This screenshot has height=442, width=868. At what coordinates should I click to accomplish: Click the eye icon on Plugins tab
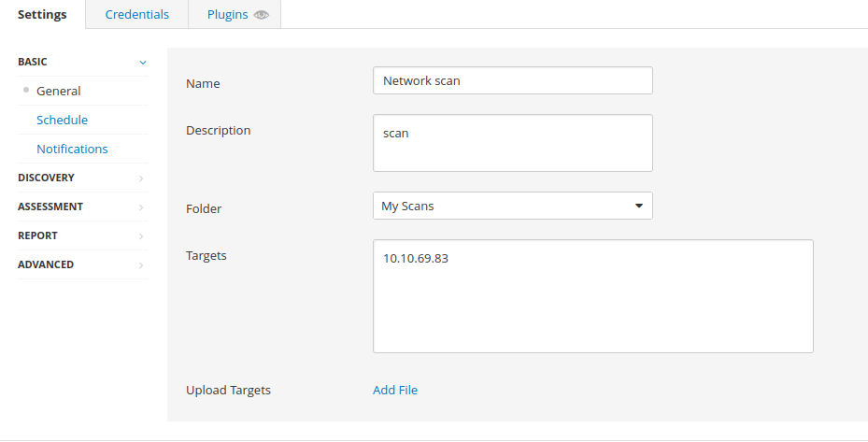262,15
